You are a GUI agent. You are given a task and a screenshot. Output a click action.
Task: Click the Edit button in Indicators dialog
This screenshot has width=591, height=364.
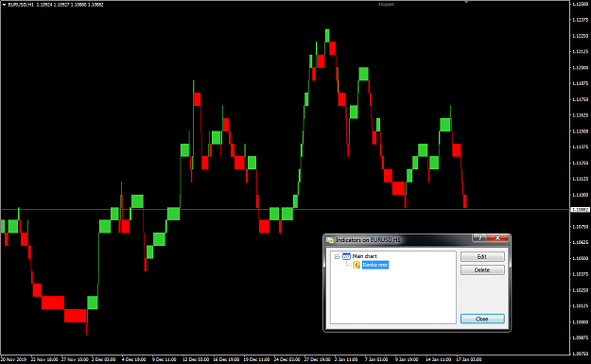click(x=482, y=256)
